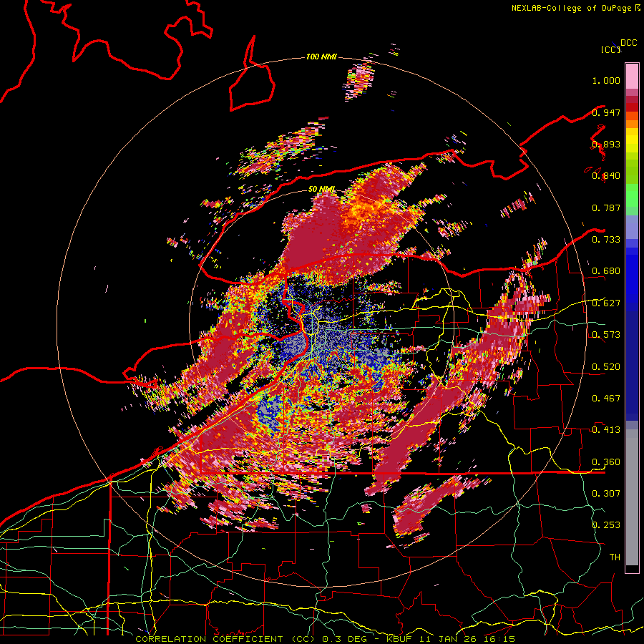Screen dimensions: 644x644
Task: Click the 0.733 scale value
Action: click(606, 240)
